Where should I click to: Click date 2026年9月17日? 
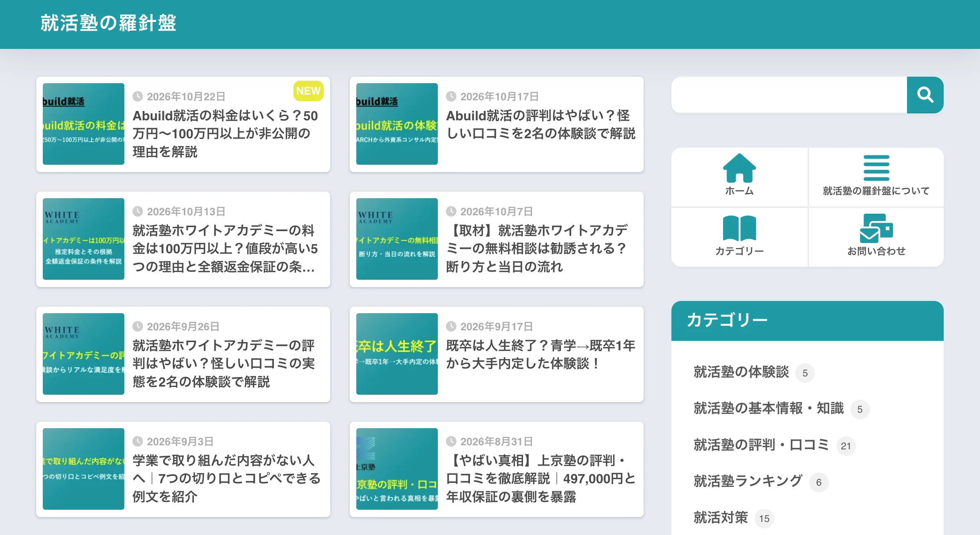[x=497, y=327]
